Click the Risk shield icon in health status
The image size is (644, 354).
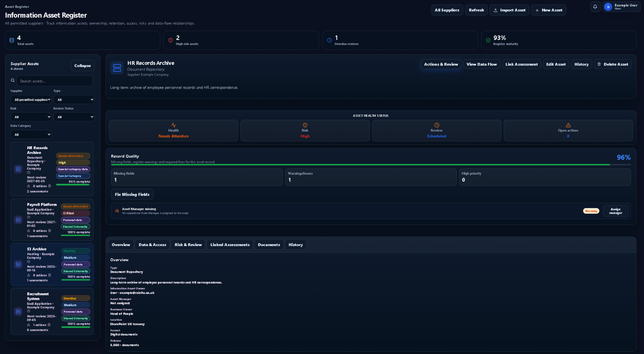[x=305, y=125]
